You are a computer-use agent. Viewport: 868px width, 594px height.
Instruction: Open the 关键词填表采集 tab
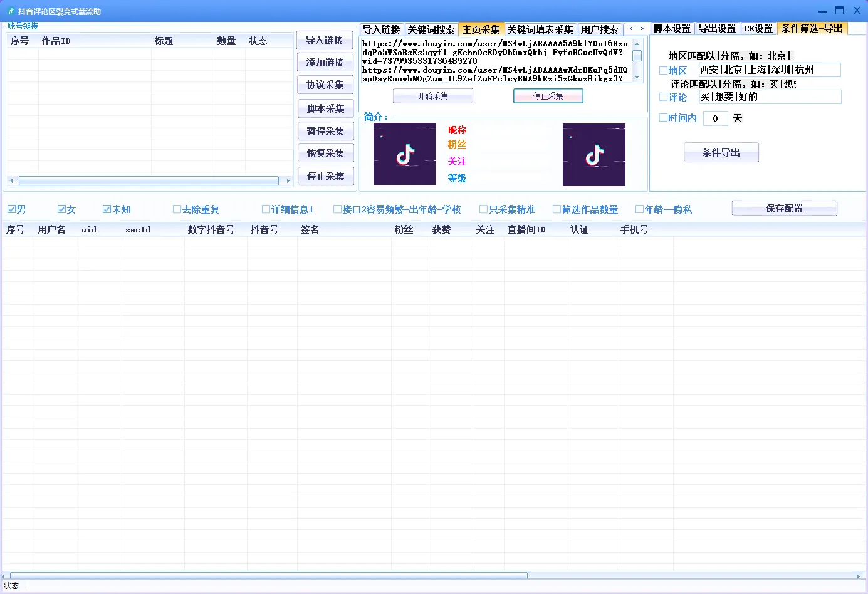(x=541, y=29)
